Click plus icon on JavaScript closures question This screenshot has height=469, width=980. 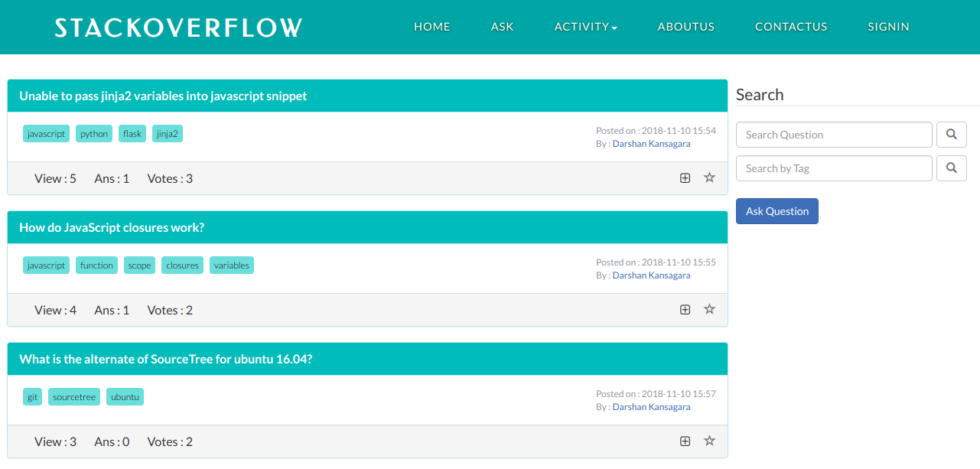685,309
